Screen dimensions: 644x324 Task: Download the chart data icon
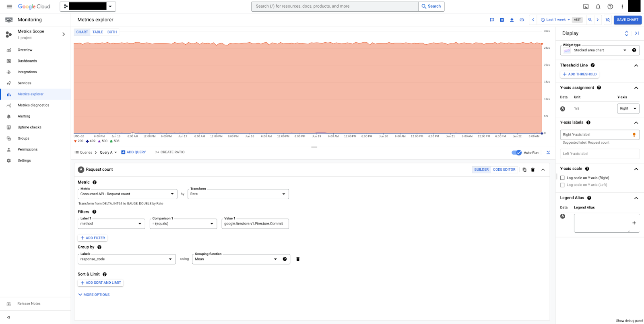512,20
